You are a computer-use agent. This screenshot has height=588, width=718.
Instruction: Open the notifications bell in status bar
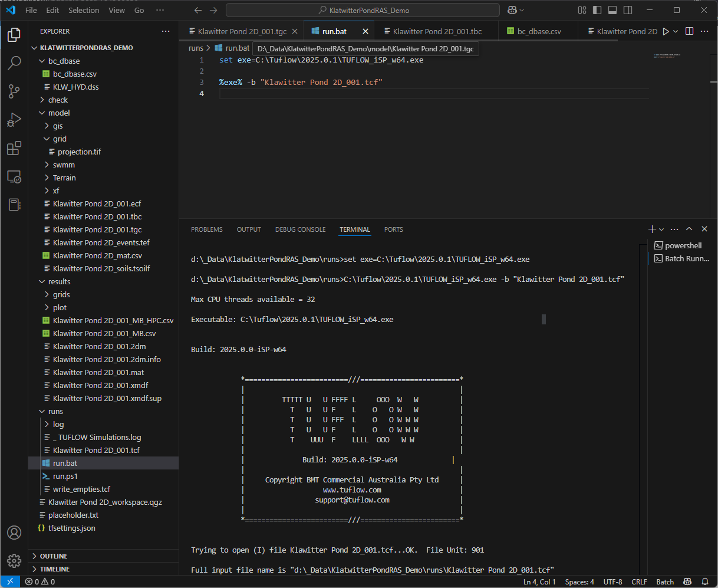(x=704, y=582)
